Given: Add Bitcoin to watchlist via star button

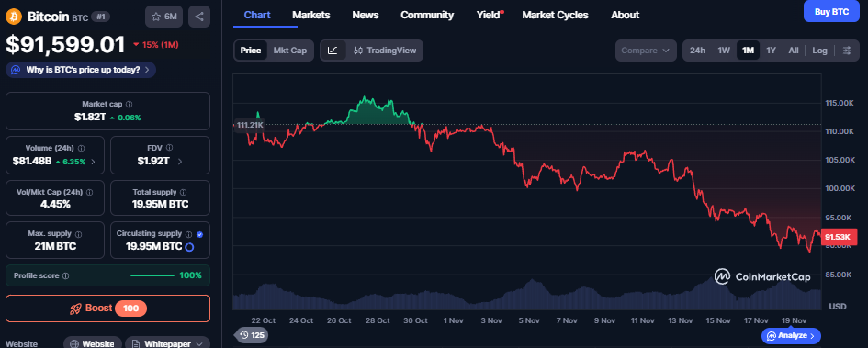Looking at the screenshot, I should [163, 17].
